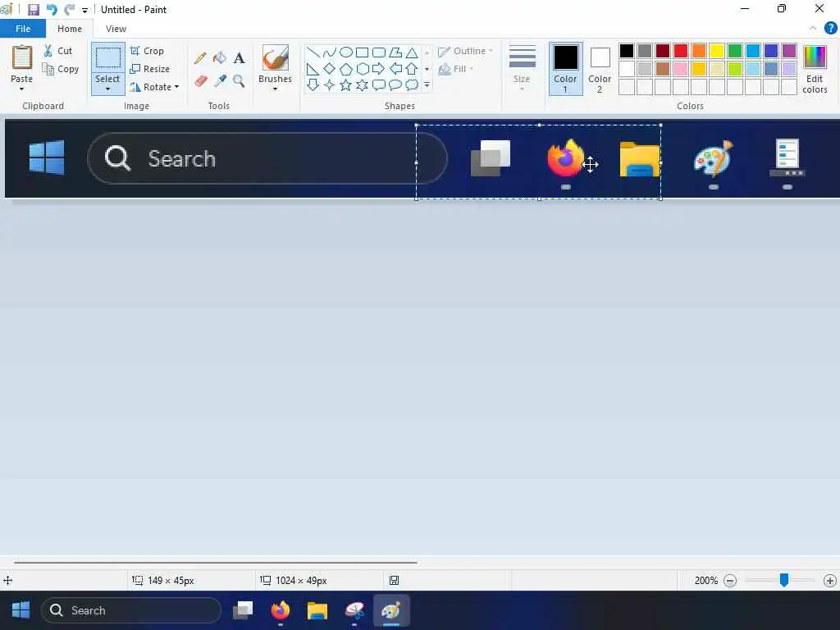Viewport: 840px width, 630px height.
Task: Click the Cut button
Action: [58, 51]
